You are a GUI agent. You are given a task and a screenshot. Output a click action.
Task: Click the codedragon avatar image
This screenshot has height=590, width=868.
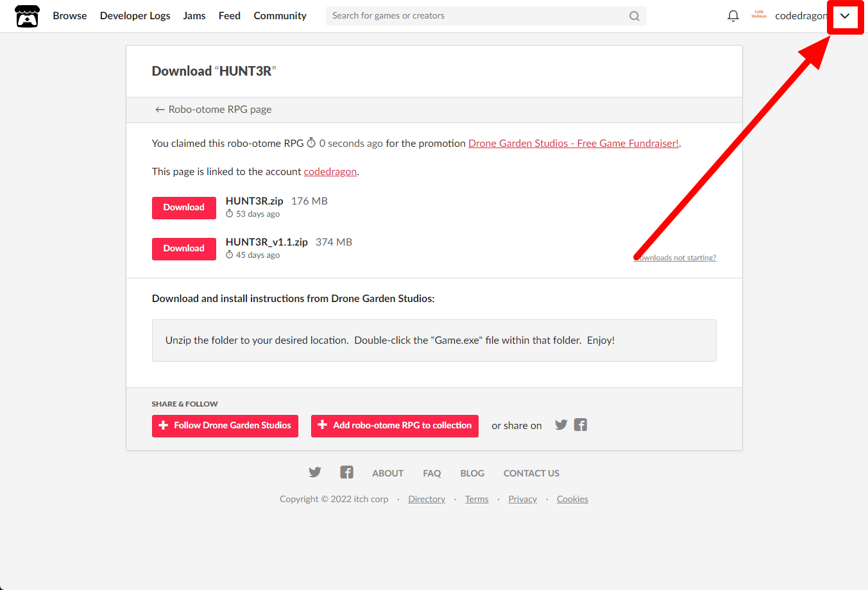759,15
